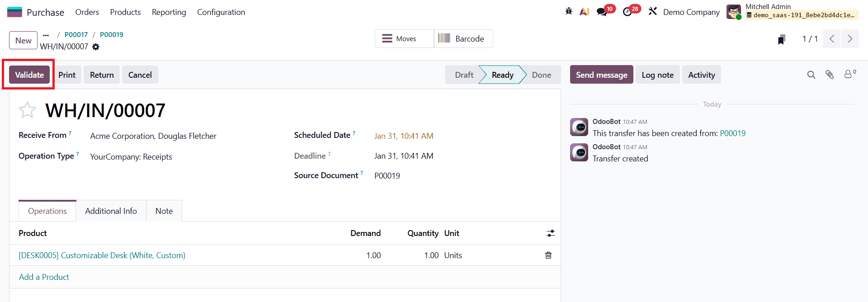This screenshot has height=302, width=868.
Task: Click the paperclip attachments icon
Action: pos(829,75)
